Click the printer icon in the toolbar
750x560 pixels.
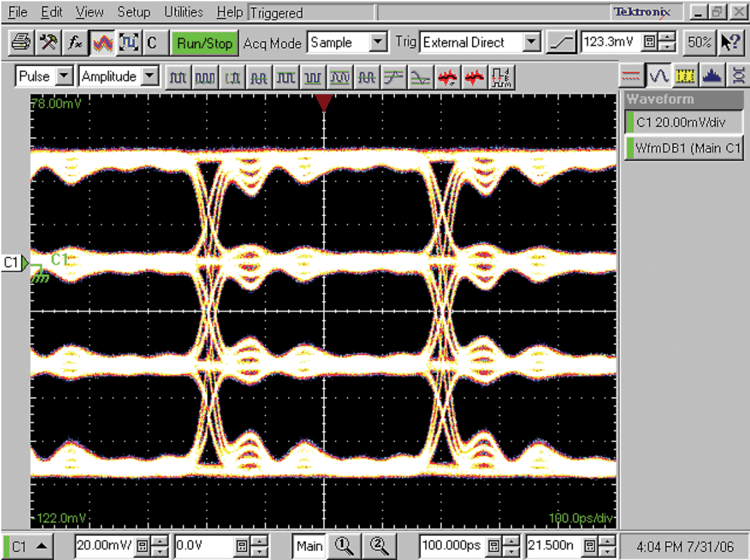(x=20, y=43)
